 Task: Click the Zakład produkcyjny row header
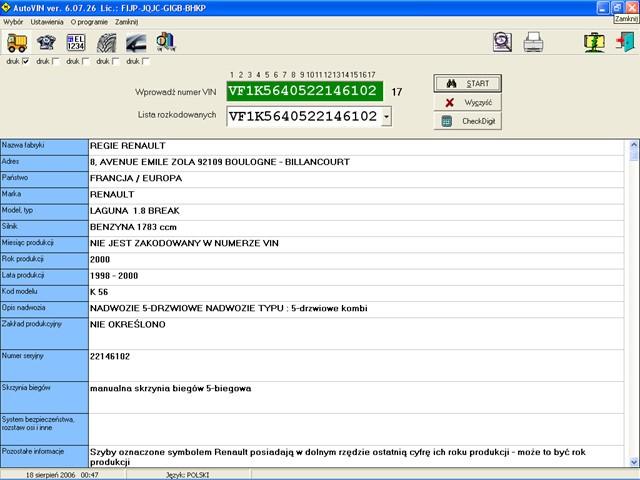[44, 333]
